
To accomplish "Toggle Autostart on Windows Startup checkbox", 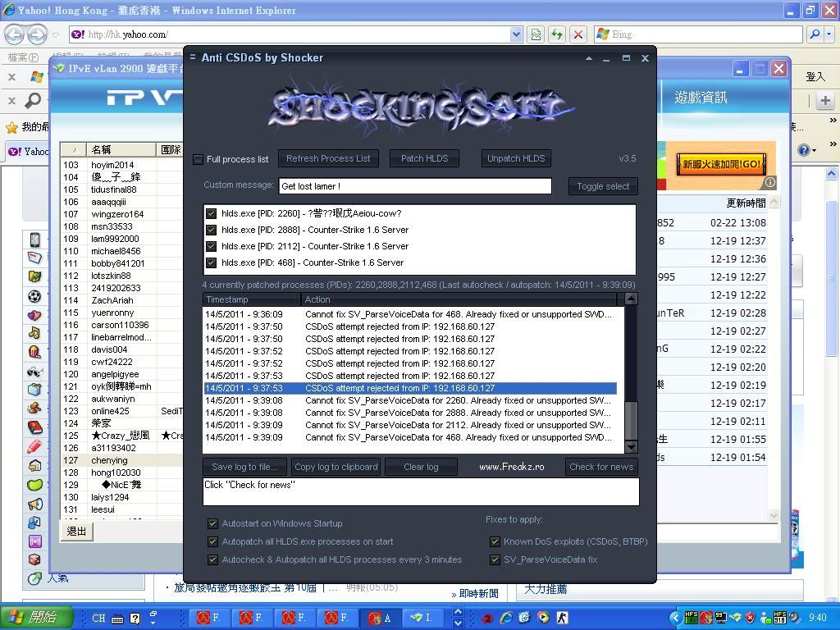I will (212, 523).
